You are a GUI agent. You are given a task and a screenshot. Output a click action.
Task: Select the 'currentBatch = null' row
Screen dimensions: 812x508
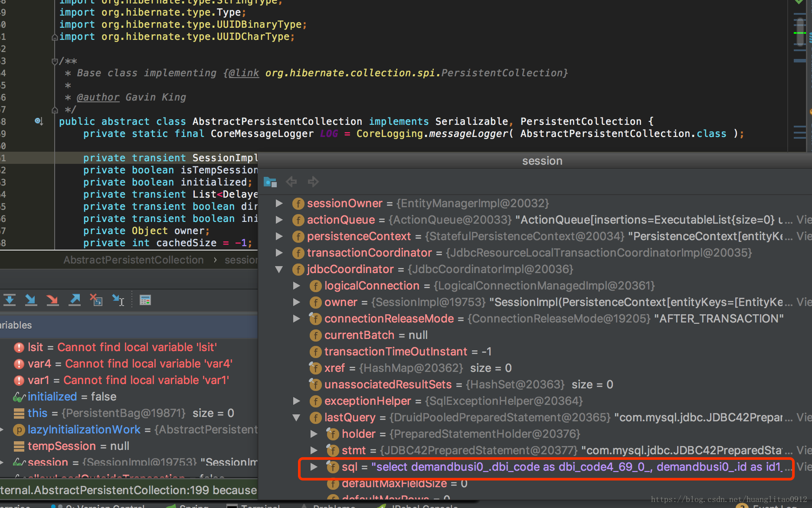coord(535,335)
